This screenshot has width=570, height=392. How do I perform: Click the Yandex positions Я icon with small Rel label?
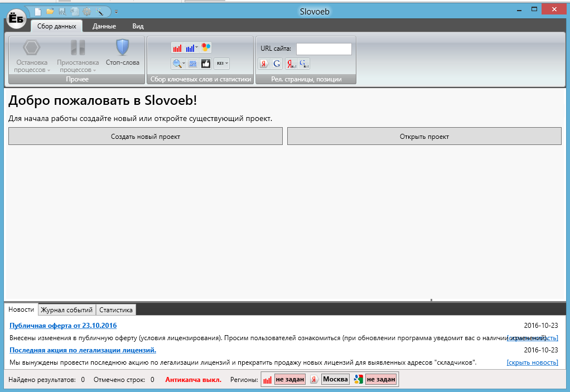pyautogui.click(x=291, y=64)
